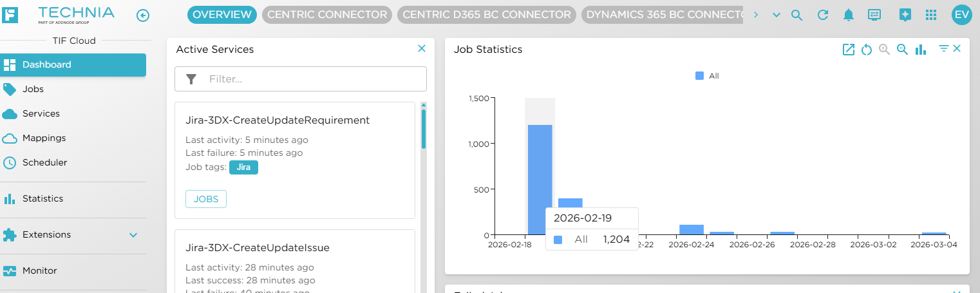Click the funnel icon in filter box

tap(191, 79)
